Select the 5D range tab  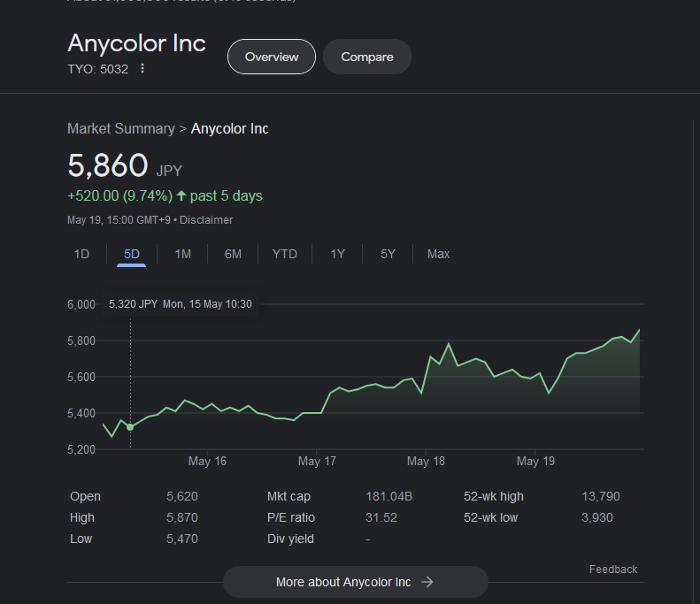pyautogui.click(x=131, y=255)
